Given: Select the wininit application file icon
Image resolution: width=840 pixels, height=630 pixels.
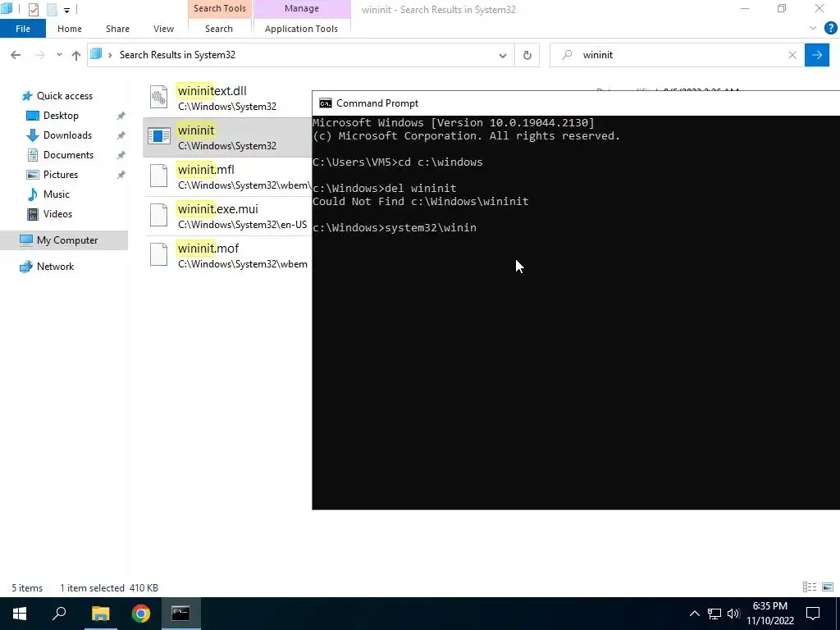Looking at the screenshot, I should click(158, 136).
